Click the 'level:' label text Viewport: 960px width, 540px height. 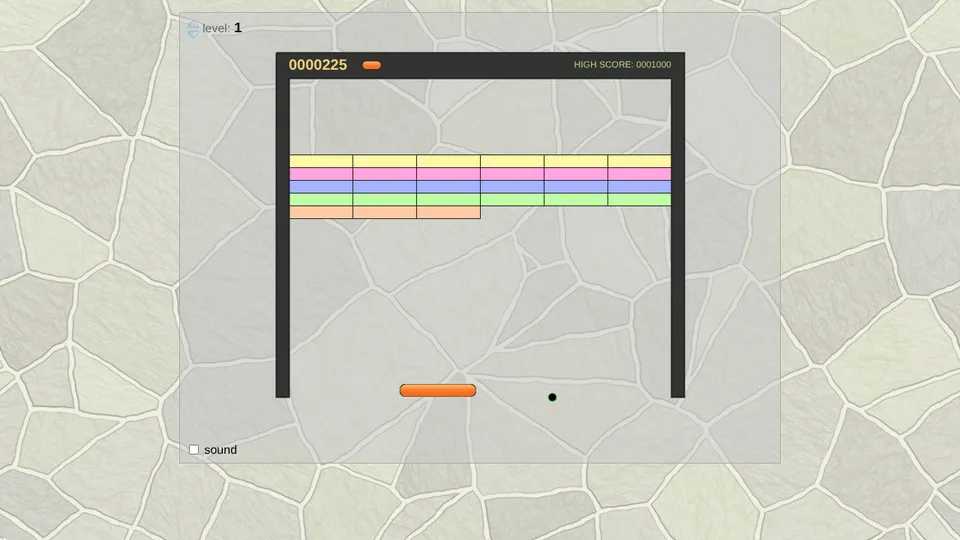[216, 28]
